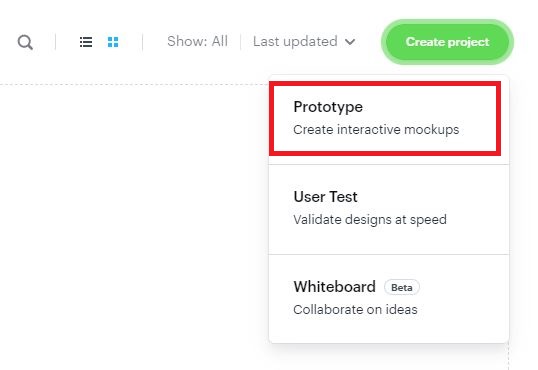Pick Whiteboard from the project menu

click(x=389, y=299)
